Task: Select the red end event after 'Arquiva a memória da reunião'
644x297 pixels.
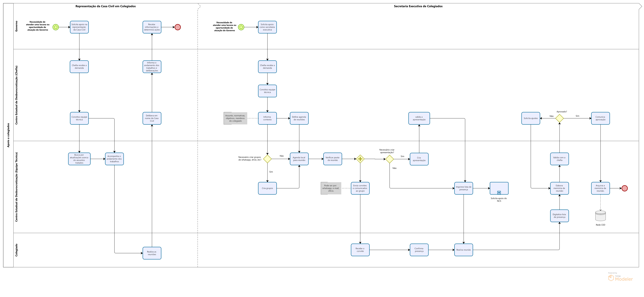Action: [x=625, y=188]
